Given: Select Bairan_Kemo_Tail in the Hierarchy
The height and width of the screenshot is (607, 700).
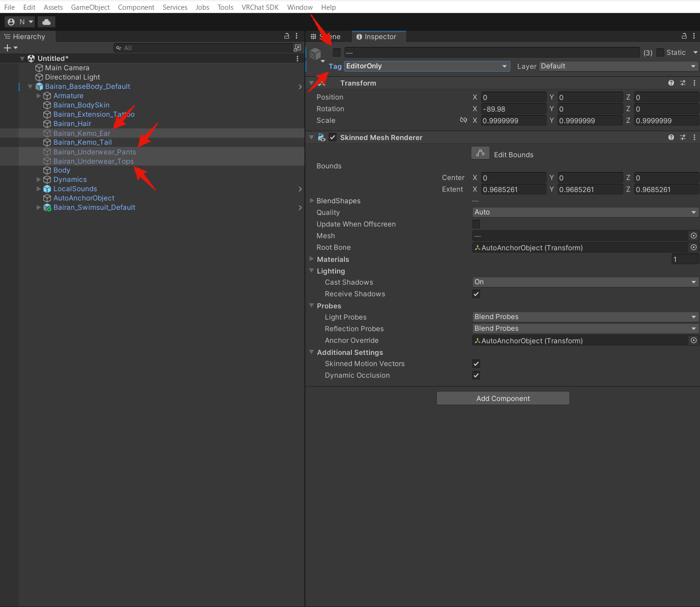Looking at the screenshot, I should [82, 142].
